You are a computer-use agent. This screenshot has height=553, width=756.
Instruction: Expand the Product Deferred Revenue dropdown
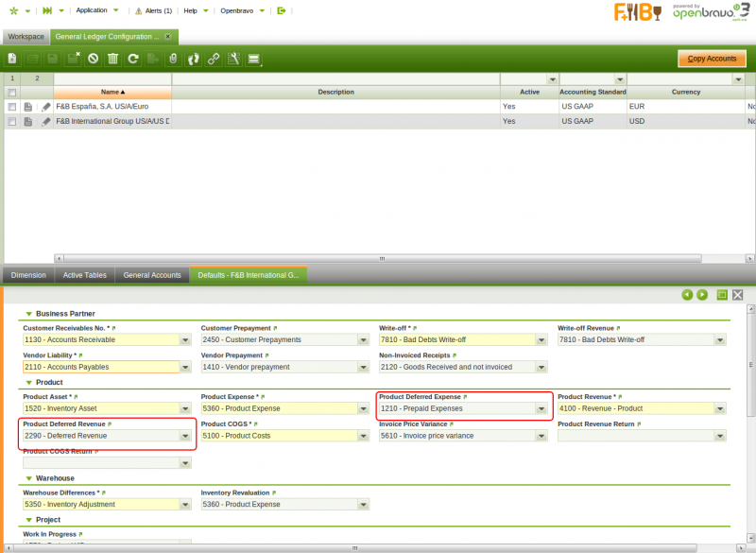[x=185, y=437]
